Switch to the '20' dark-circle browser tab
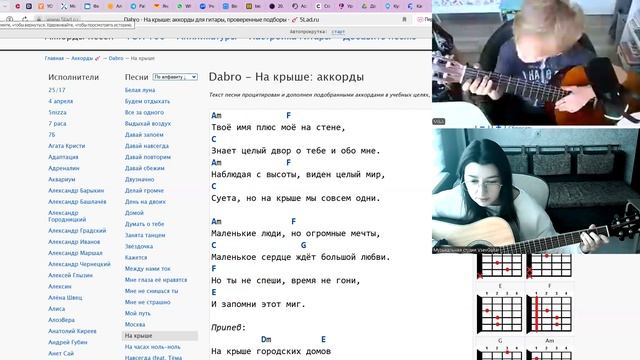 276,6
